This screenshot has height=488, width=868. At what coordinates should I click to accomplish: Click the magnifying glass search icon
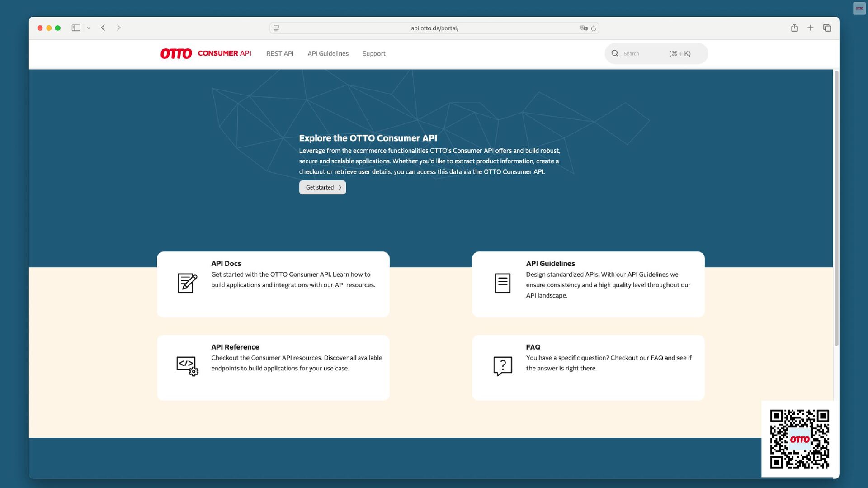615,53
